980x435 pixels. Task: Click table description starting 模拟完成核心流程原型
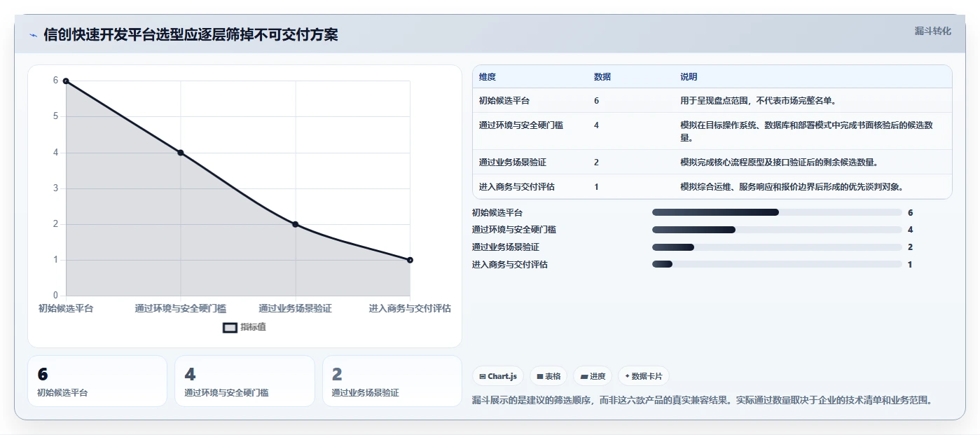click(x=779, y=163)
